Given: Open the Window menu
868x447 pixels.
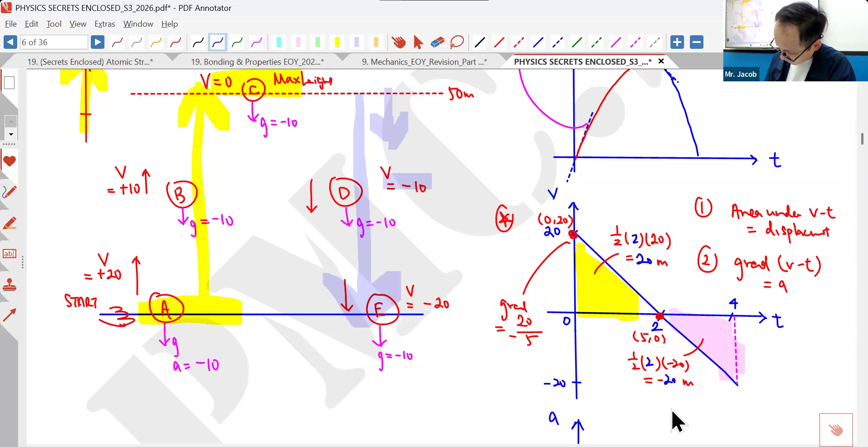Looking at the screenshot, I should click(x=138, y=24).
